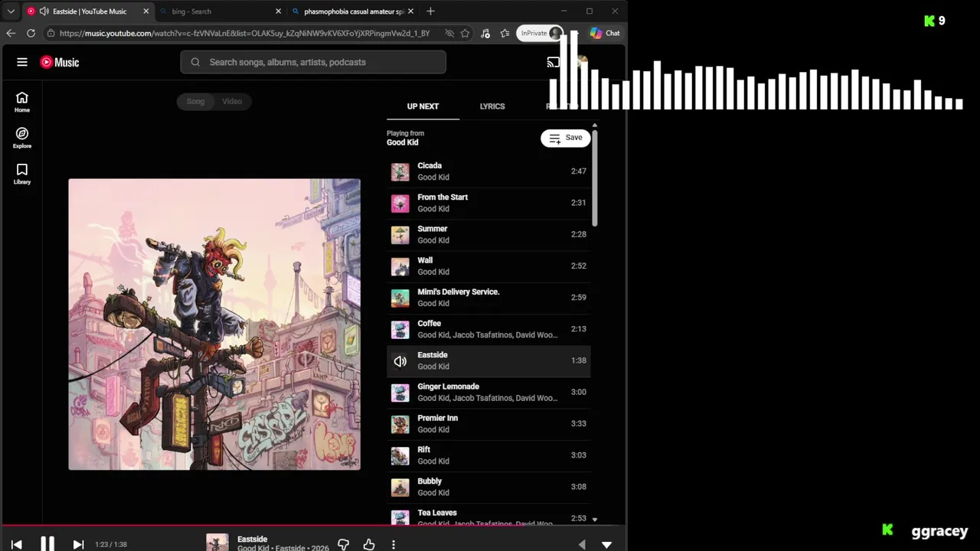Refresh the current page

(31, 33)
